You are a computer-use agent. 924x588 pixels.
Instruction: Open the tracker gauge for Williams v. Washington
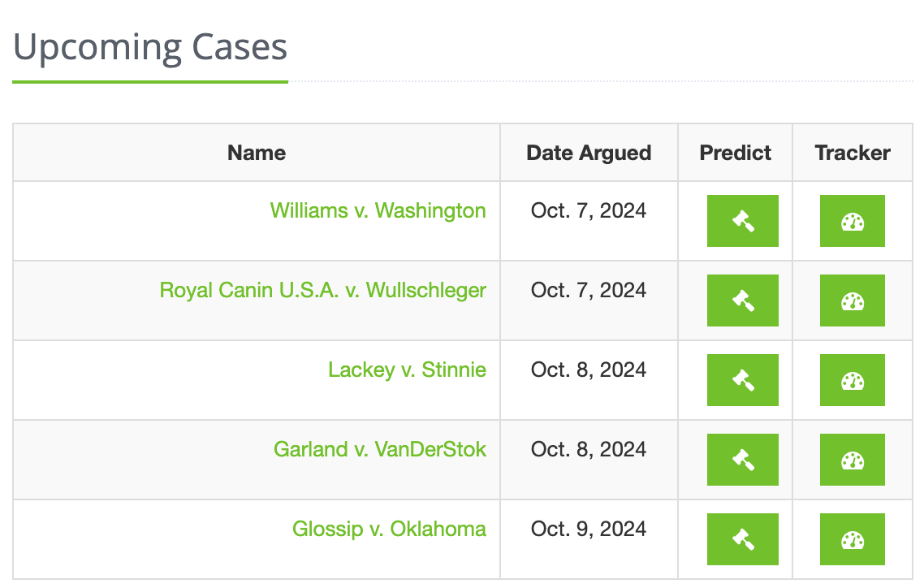pyautogui.click(x=852, y=221)
